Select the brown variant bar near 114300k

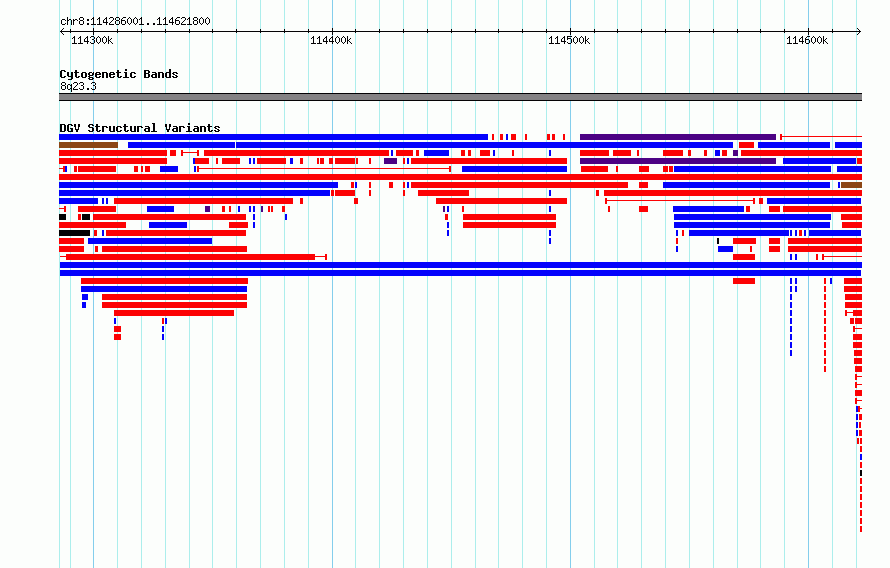(89, 145)
